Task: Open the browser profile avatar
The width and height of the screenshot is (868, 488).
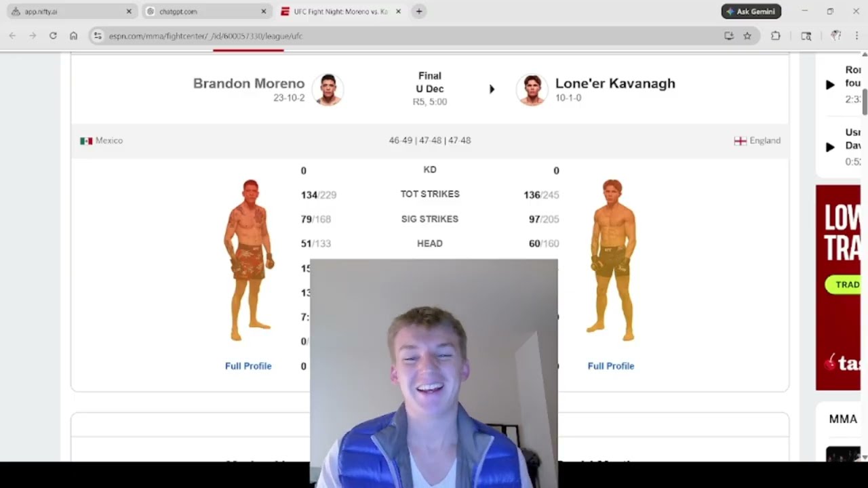Action: pos(836,36)
